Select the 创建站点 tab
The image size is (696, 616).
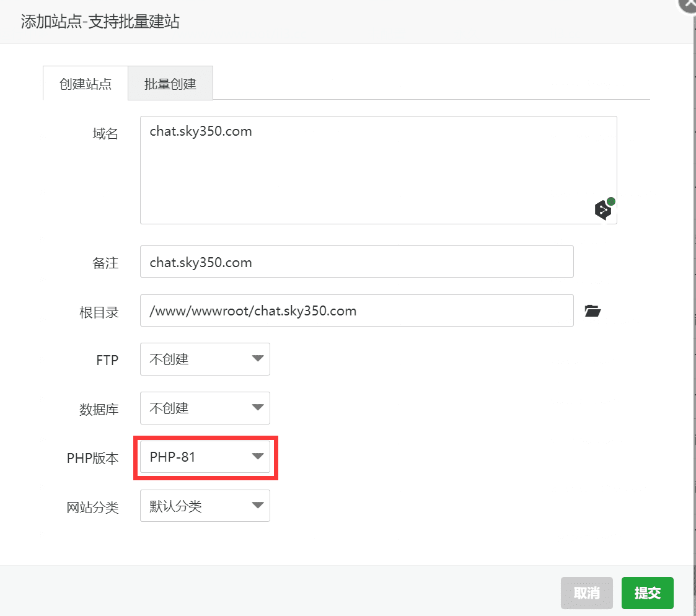86,84
